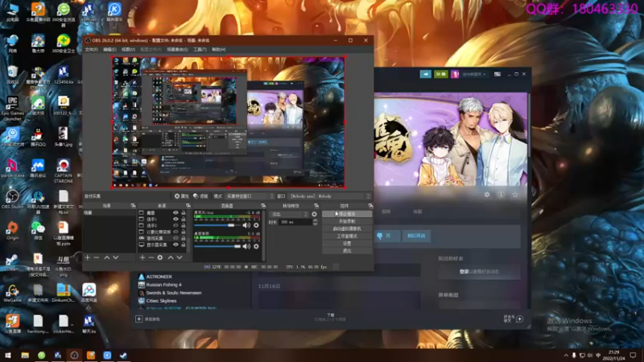Viewport: 644px width, 362px height.
Task: Open OBS 设置 settings button
Action: point(347,244)
